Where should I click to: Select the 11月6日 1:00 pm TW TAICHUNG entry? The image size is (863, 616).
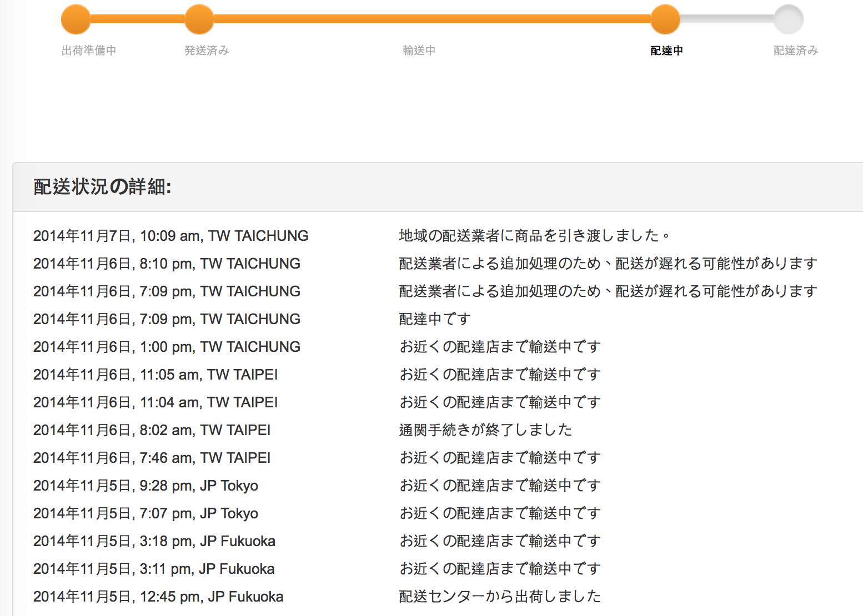[167, 347]
